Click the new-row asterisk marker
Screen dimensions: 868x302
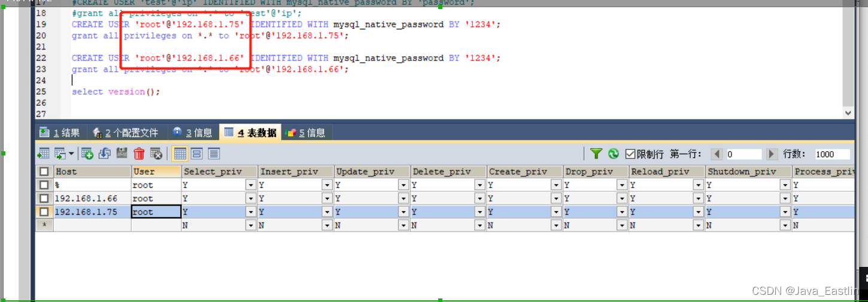(44, 225)
